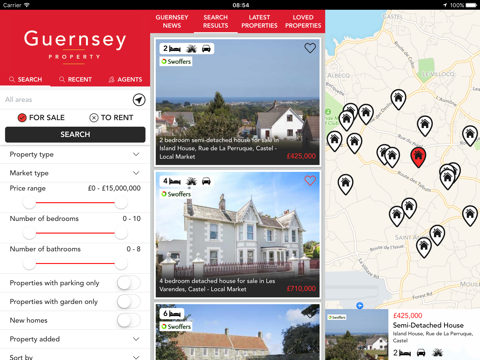The image size is (480, 360).
Task: Switch to the Agents tab
Action: point(125,79)
